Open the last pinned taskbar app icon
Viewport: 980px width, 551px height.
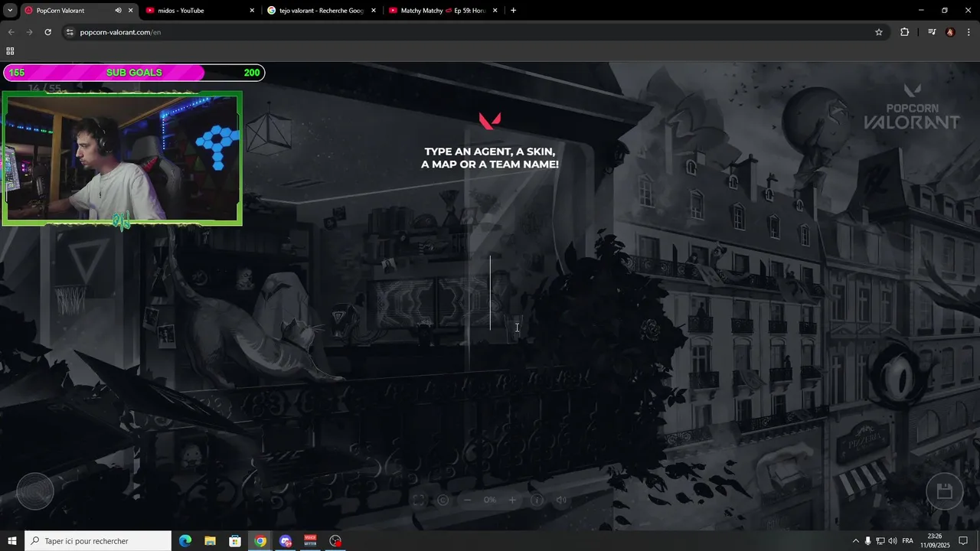[x=335, y=541]
